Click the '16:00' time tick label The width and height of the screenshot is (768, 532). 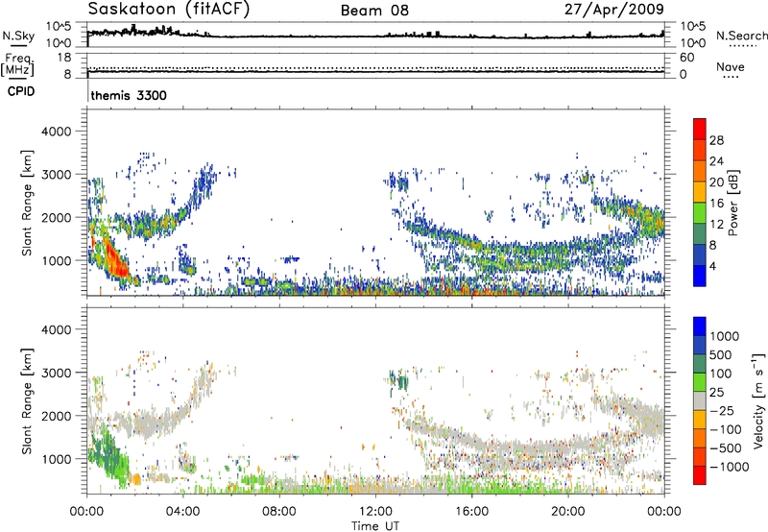coord(471,512)
